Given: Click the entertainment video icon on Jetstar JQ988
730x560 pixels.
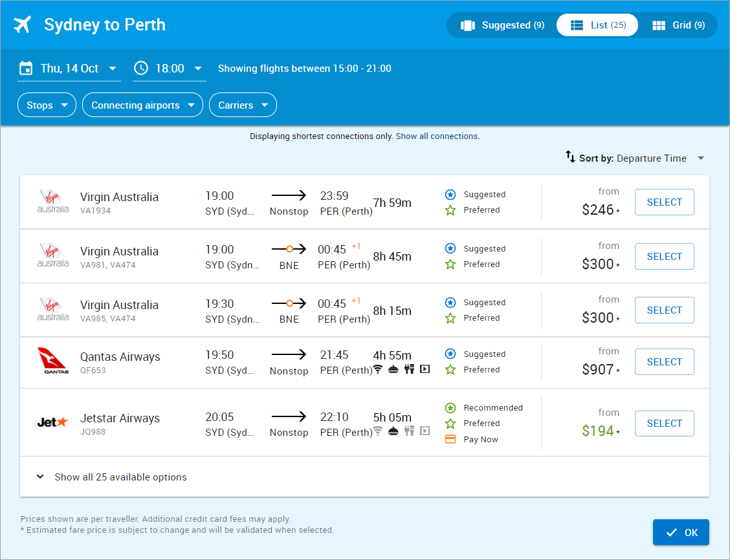Looking at the screenshot, I should [425, 431].
